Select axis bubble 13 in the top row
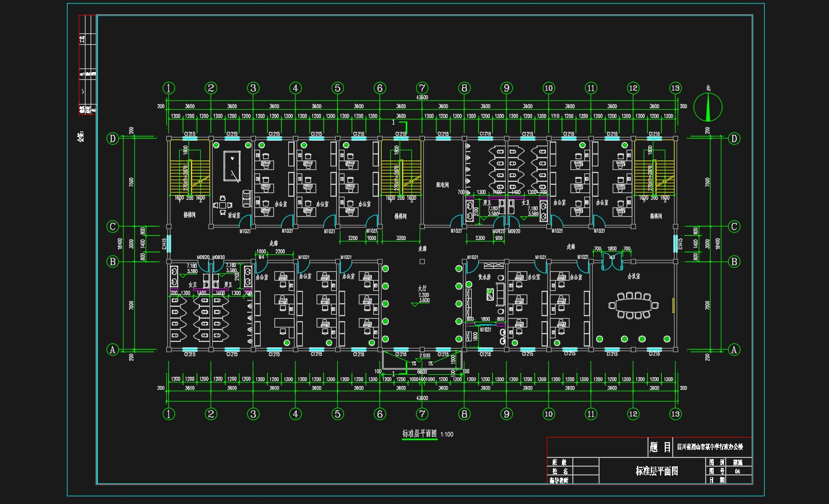The width and height of the screenshot is (829, 504). (x=676, y=88)
